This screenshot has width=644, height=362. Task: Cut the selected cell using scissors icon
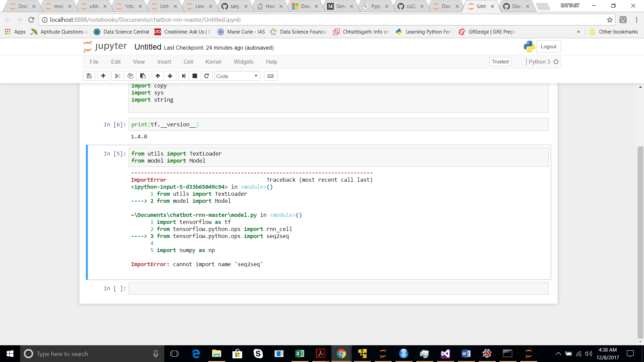[117, 76]
